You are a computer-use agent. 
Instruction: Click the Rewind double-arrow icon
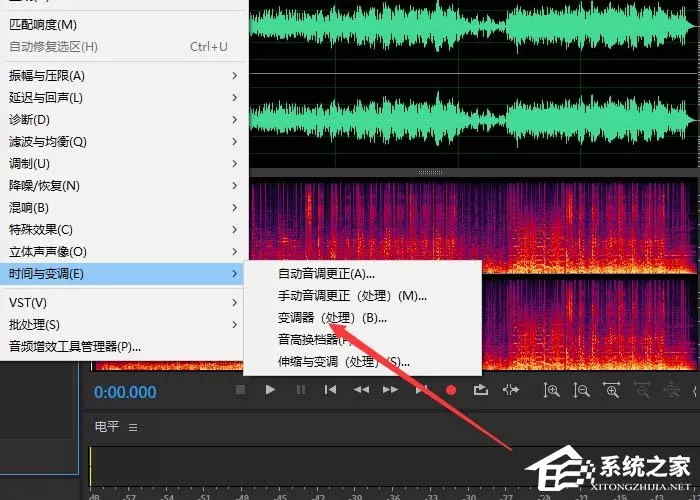(361, 390)
